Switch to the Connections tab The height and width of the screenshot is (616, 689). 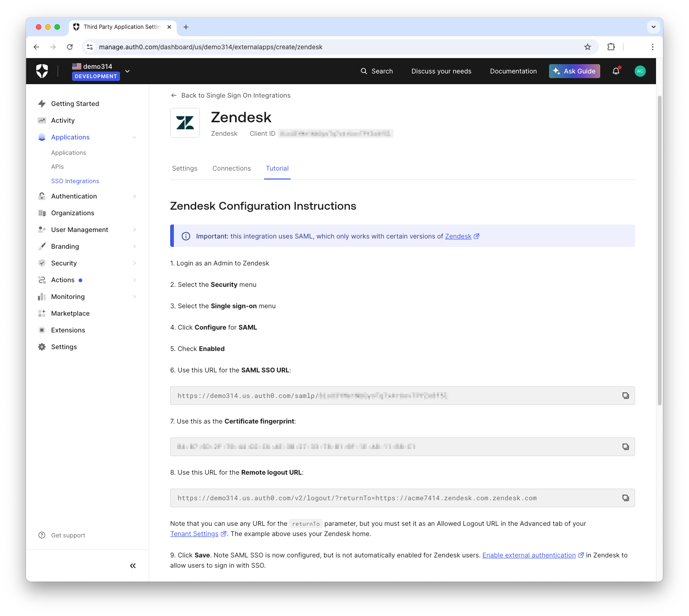232,168
